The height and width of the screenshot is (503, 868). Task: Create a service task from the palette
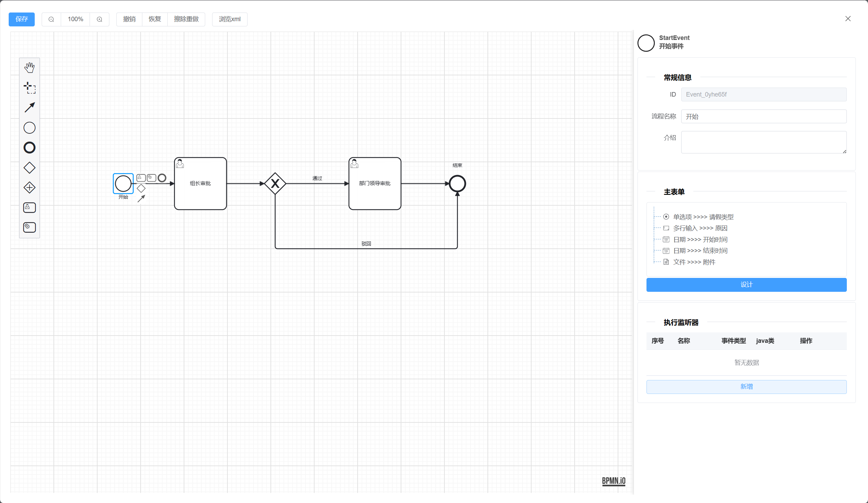[x=30, y=228]
